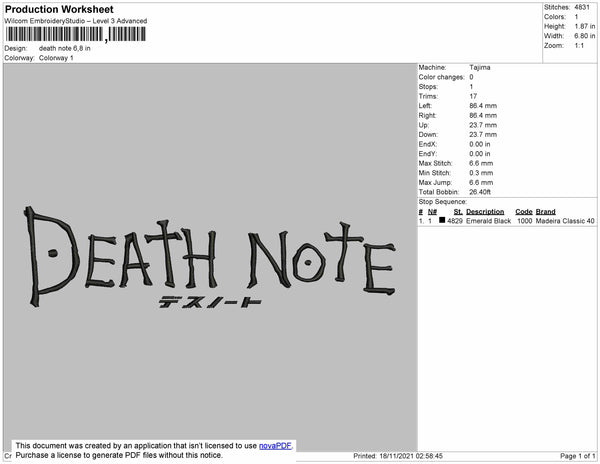
Task: Click the Description column header
Action: pos(485,212)
